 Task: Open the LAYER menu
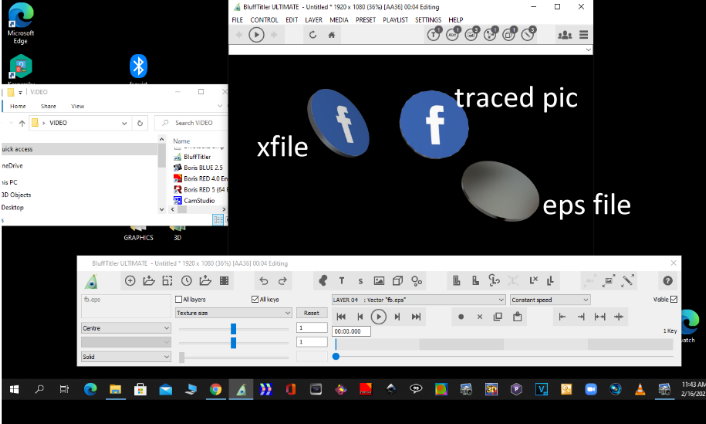(x=313, y=20)
